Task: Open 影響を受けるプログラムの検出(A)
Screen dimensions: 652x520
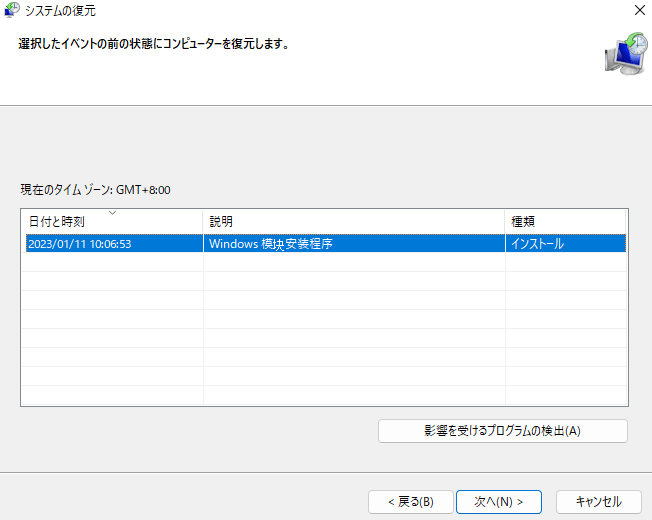Action: tap(502, 431)
